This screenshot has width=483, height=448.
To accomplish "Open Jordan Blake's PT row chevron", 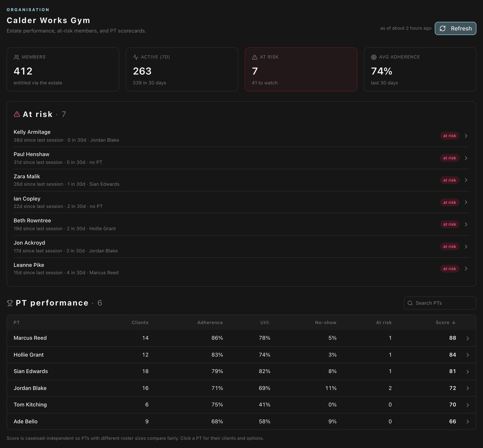I will point(468,388).
